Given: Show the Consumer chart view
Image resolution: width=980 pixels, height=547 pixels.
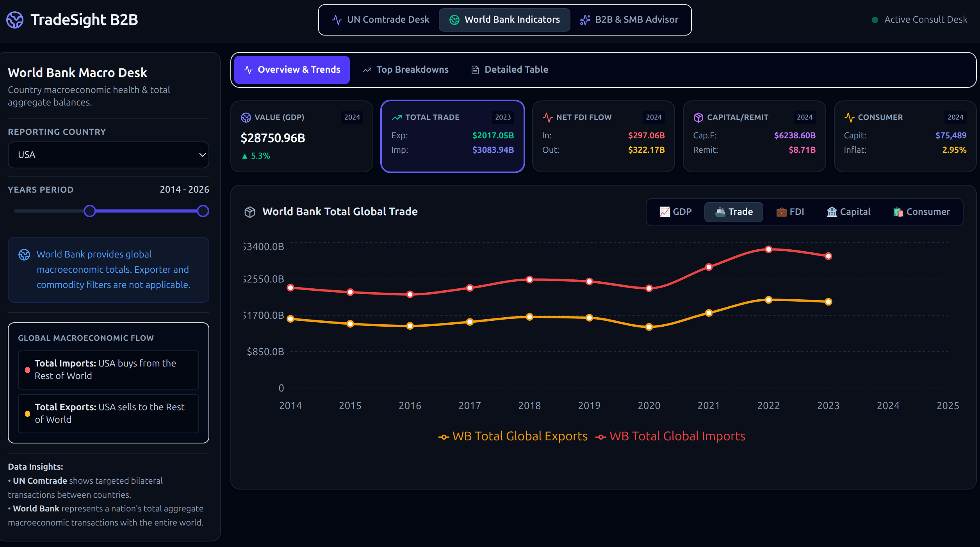Looking at the screenshot, I should click(922, 212).
